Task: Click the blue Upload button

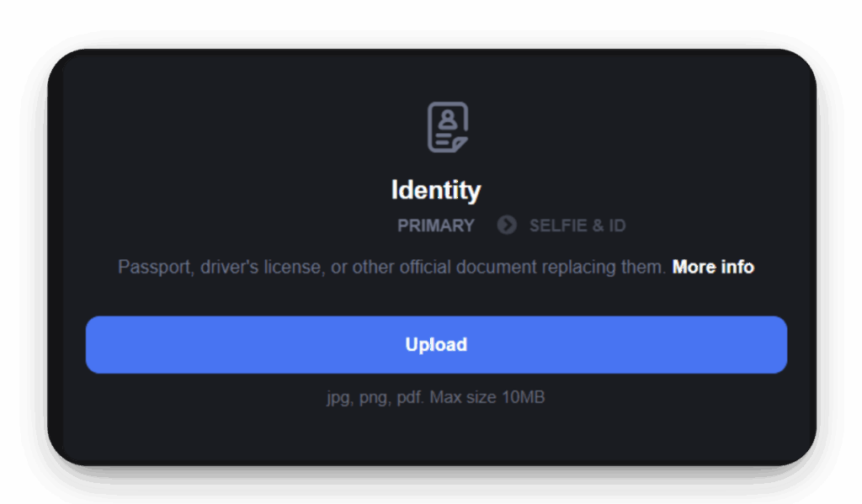Action: tap(436, 345)
